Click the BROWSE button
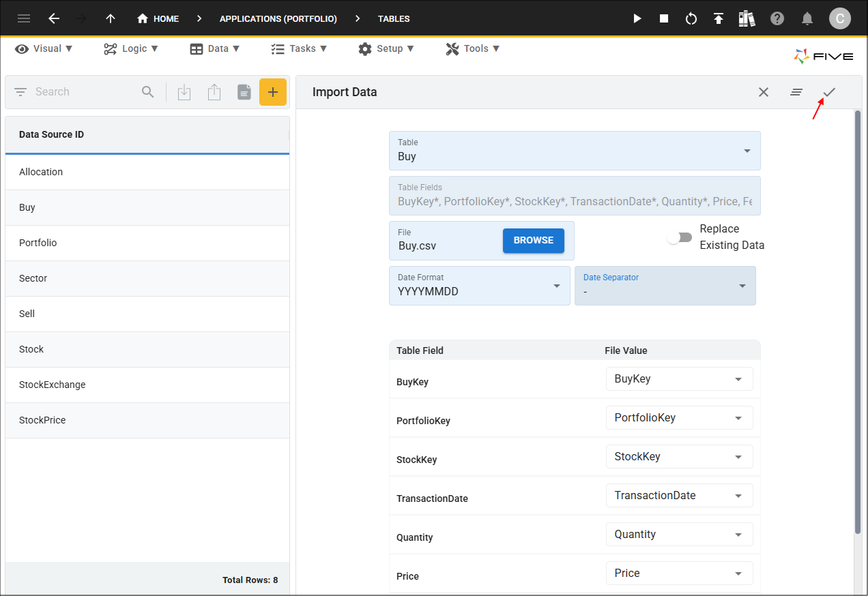868x596 pixels. coord(534,241)
